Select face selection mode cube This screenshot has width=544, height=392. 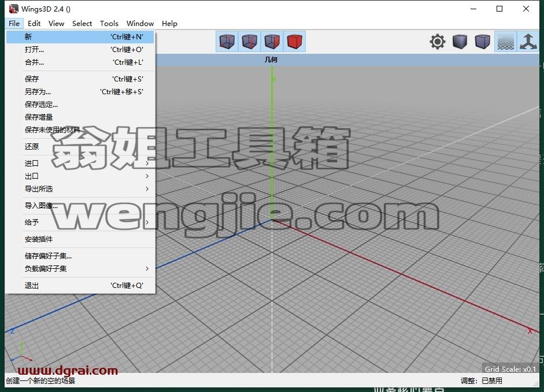coord(272,42)
